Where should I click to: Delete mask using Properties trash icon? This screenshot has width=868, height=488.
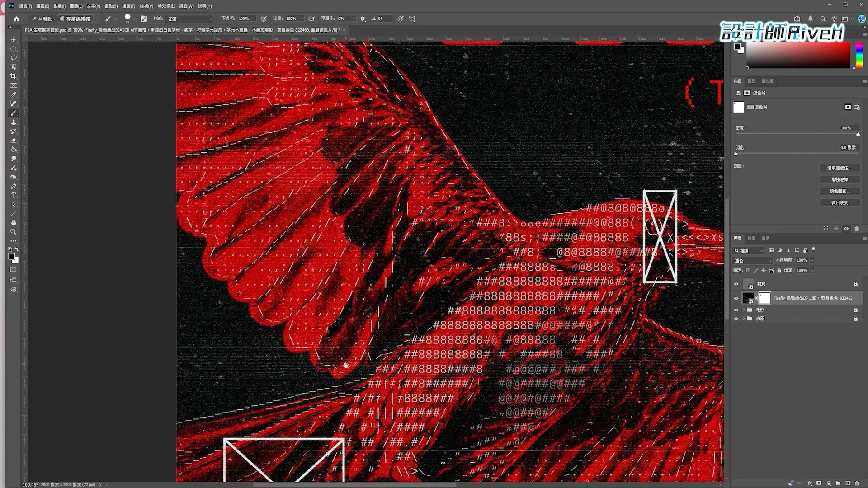(x=856, y=229)
